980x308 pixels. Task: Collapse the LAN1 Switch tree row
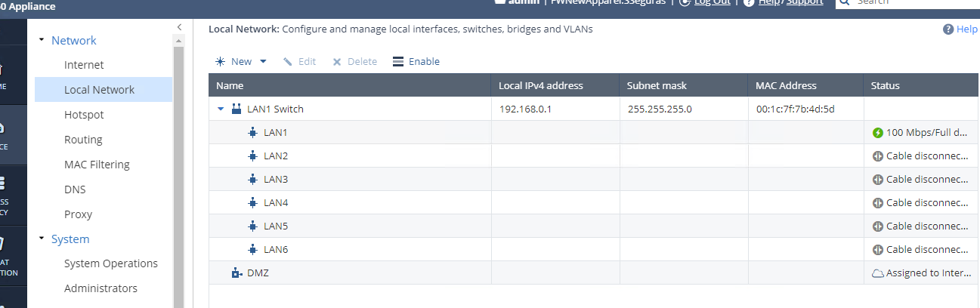point(221,109)
